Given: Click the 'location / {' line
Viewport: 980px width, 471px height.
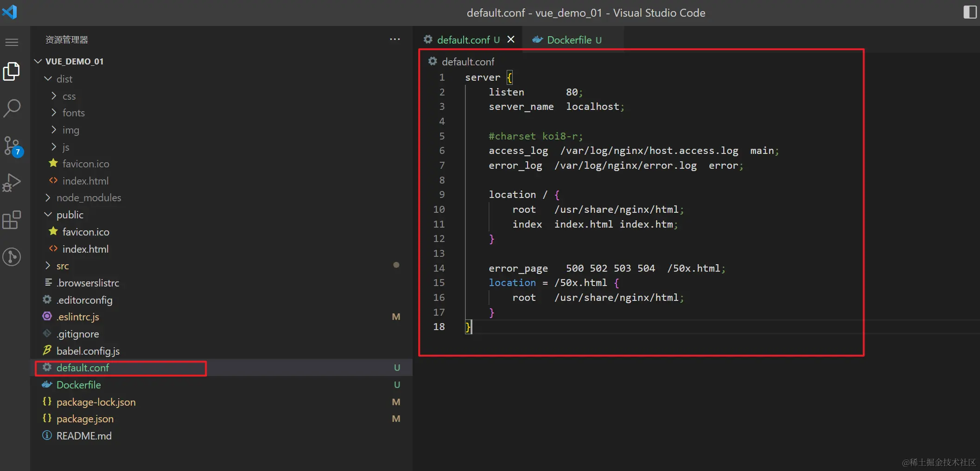Looking at the screenshot, I should coord(524,195).
